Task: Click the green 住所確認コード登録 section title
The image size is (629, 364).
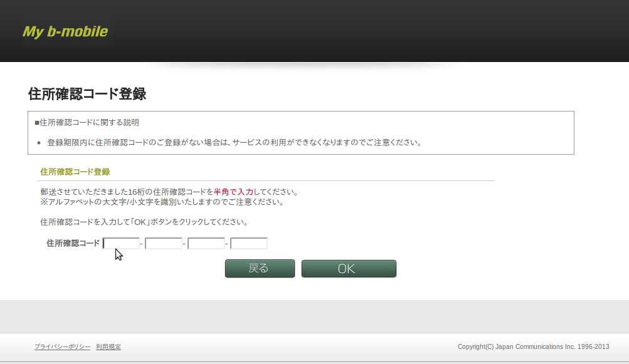Action: pyautogui.click(x=75, y=171)
